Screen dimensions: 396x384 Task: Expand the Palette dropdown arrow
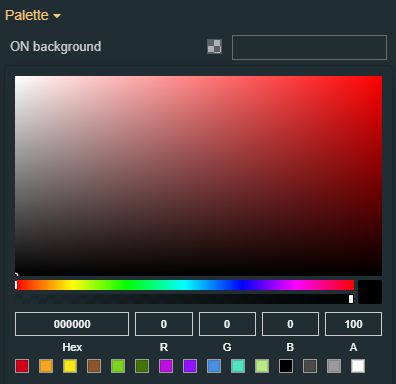pos(57,16)
